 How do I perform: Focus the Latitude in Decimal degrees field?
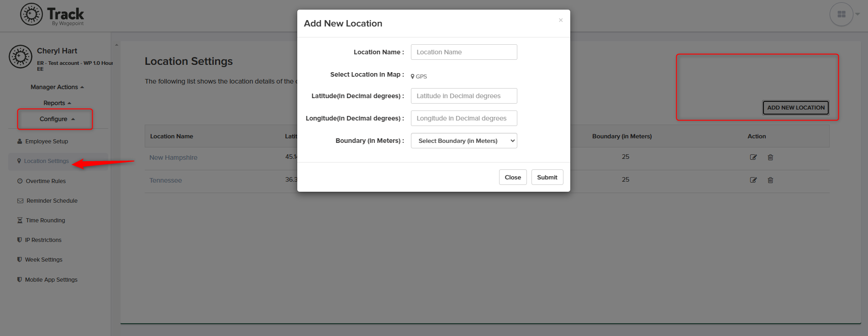464,96
